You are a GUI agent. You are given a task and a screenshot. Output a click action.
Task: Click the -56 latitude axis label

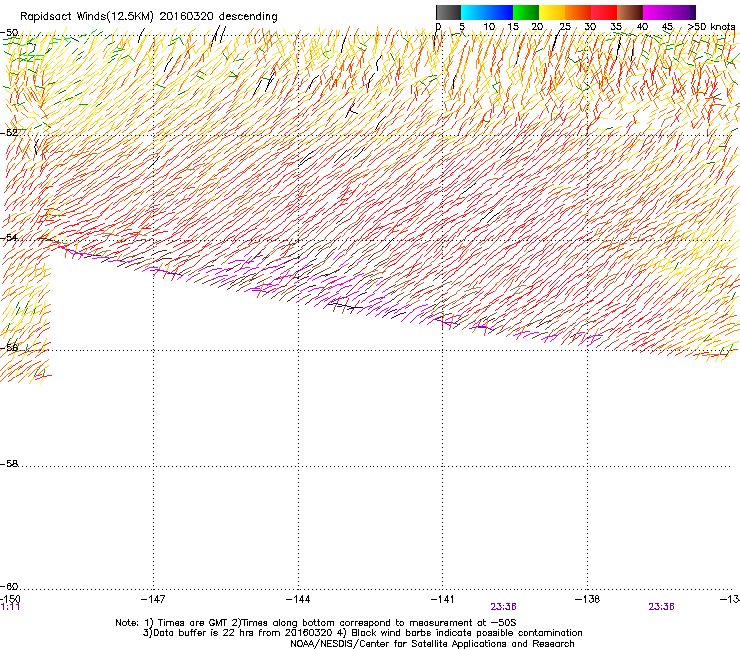click(9, 348)
